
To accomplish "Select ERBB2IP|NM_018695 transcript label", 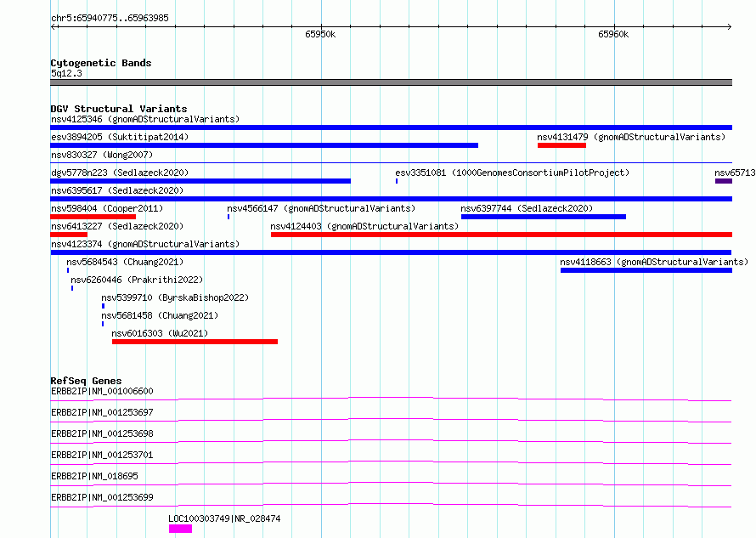I will click(x=94, y=476).
